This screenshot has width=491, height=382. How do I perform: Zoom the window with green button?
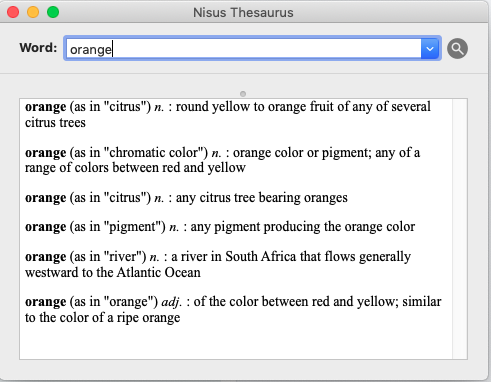pos(53,12)
